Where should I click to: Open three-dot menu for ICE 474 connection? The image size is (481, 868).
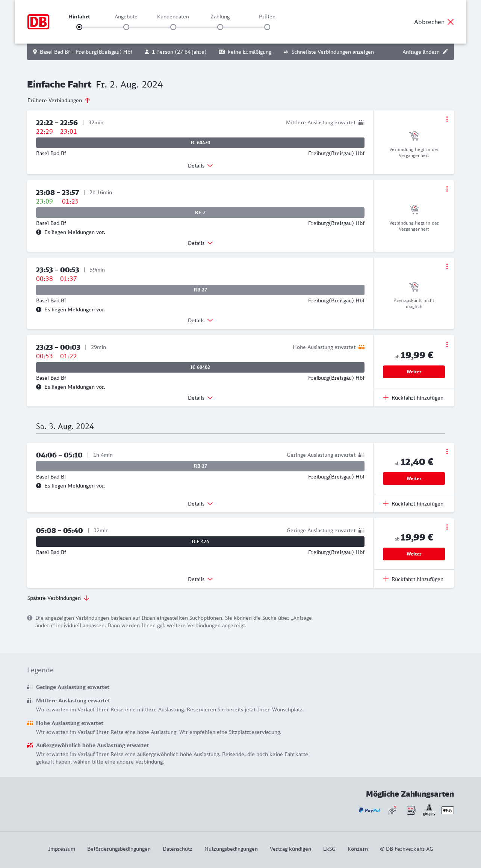447,527
